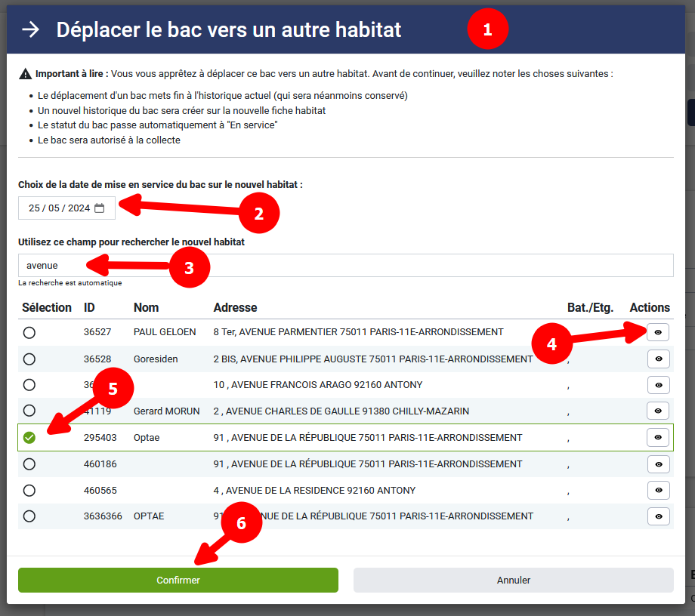
Task: Click the arrow icon in the dialog header
Action: 29,29
